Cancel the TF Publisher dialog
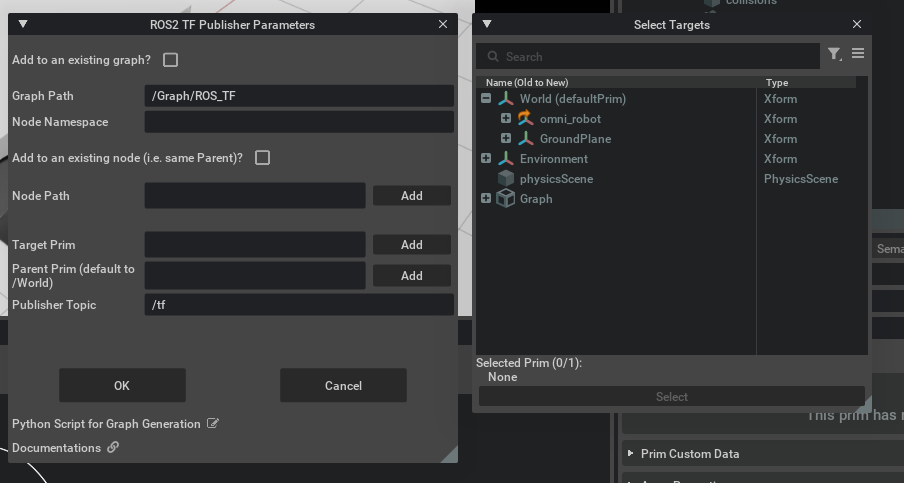 pos(343,386)
